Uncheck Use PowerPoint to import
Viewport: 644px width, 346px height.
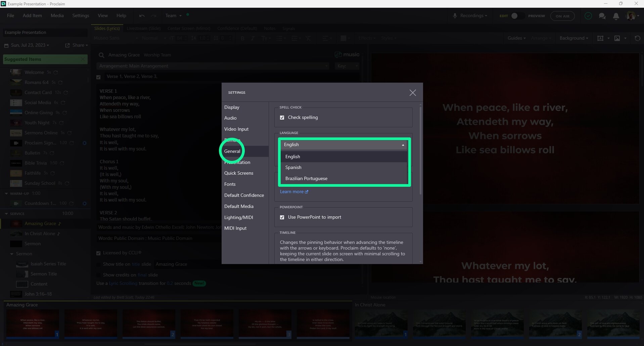(282, 217)
